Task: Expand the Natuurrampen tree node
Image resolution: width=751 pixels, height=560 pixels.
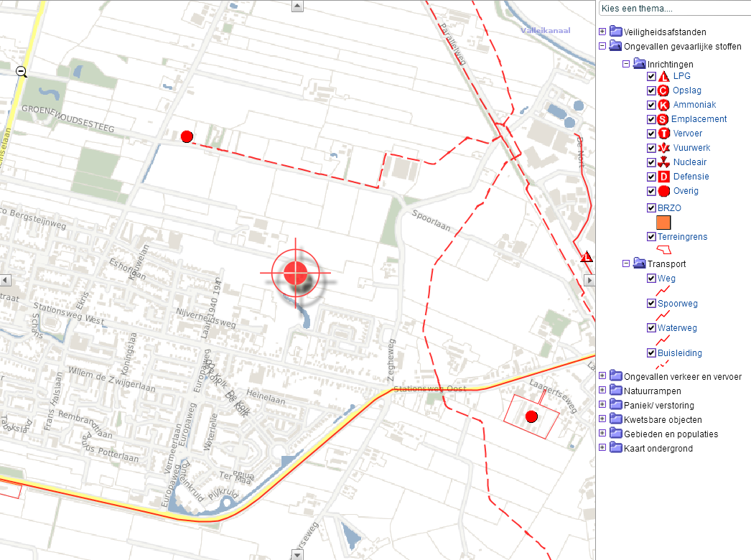Action: click(602, 391)
